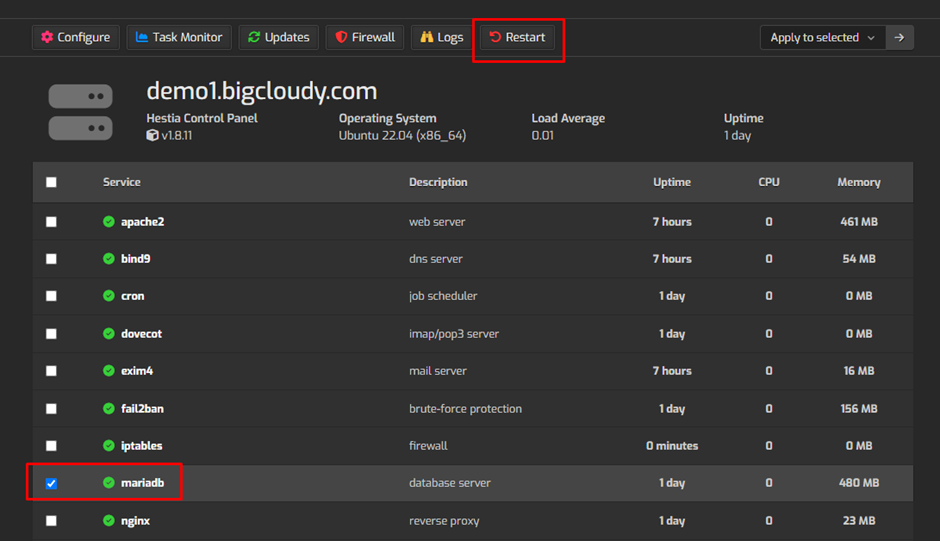
Task: Click the Memory column header
Action: point(859,182)
